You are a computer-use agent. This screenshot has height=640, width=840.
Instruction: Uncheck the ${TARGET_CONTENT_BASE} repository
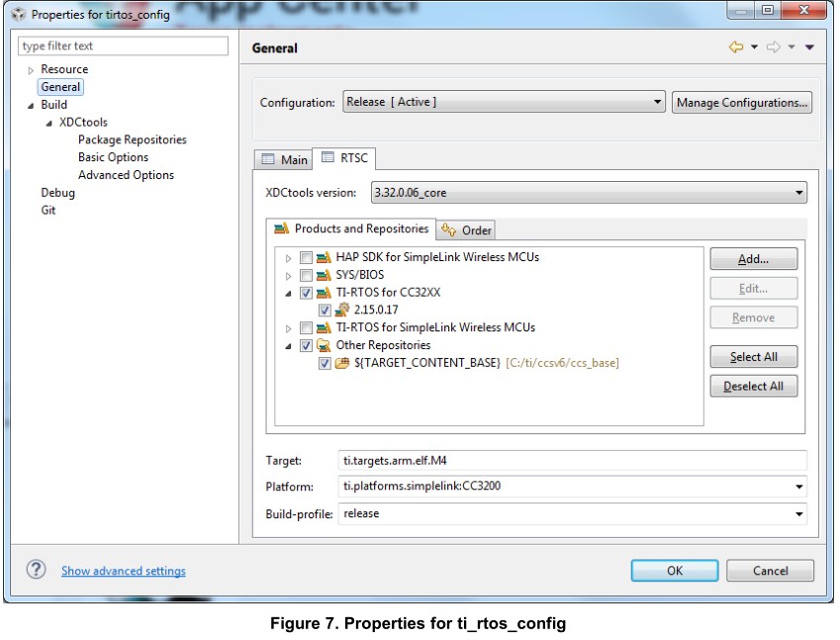coord(325,363)
